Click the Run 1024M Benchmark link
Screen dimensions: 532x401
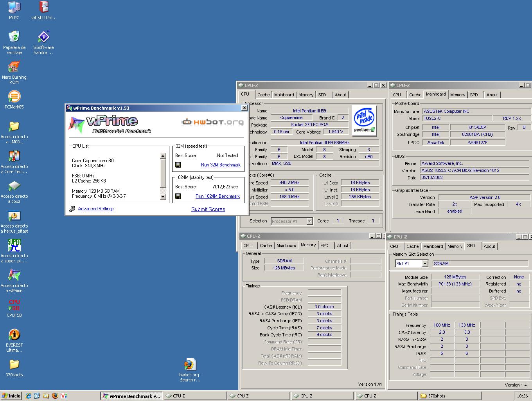217,196
